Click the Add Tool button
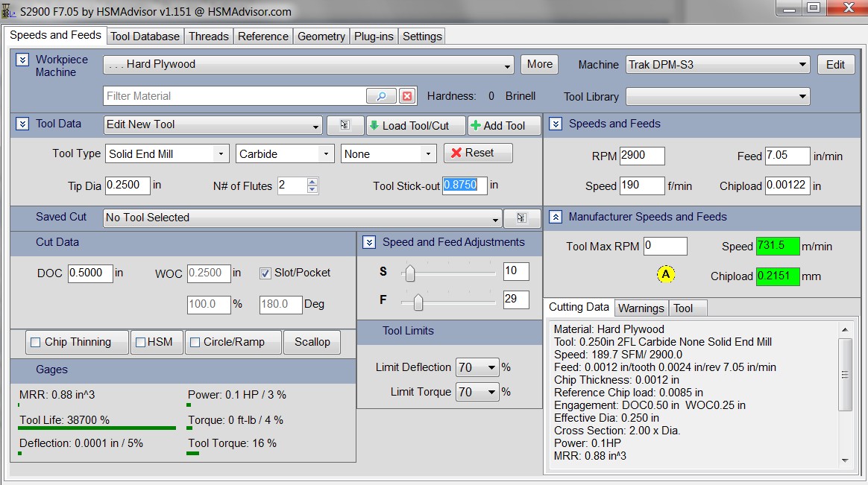This screenshot has height=485, width=868. click(504, 126)
